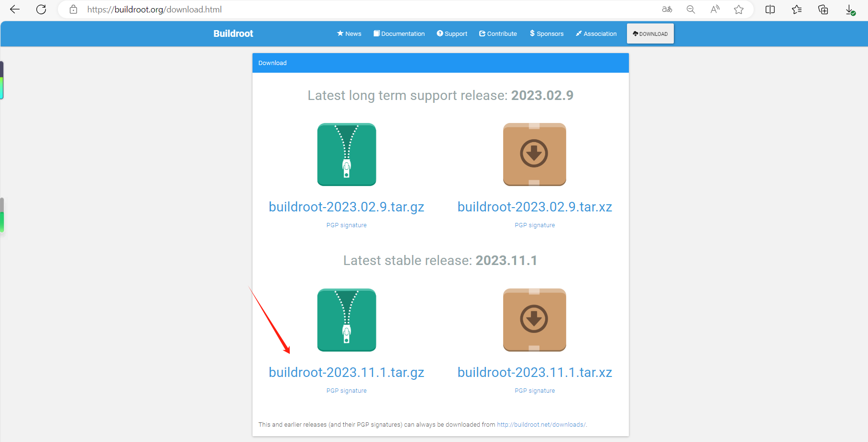Image resolution: width=868 pixels, height=442 pixels.
Task: Open the buildroot.net downloads link at the bottom
Action: pyautogui.click(x=541, y=424)
